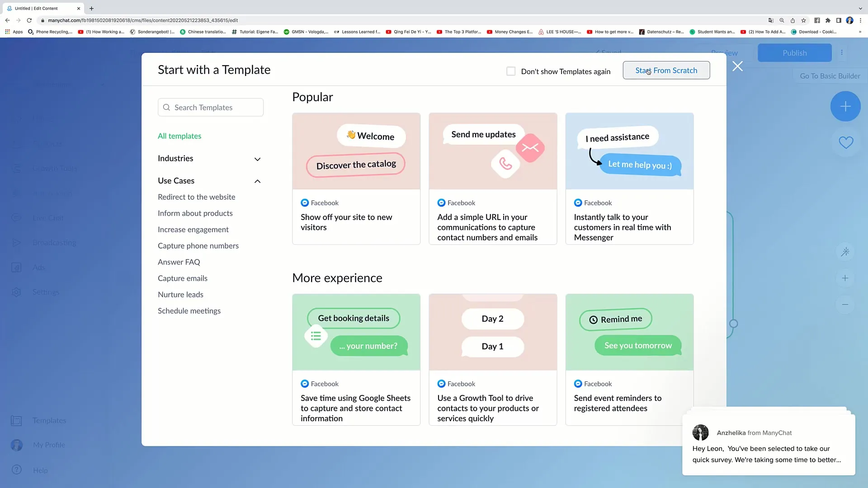Viewport: 868px width, 488px height.
Task: Close the template dialog with the X icon
Action: [737, 66]
